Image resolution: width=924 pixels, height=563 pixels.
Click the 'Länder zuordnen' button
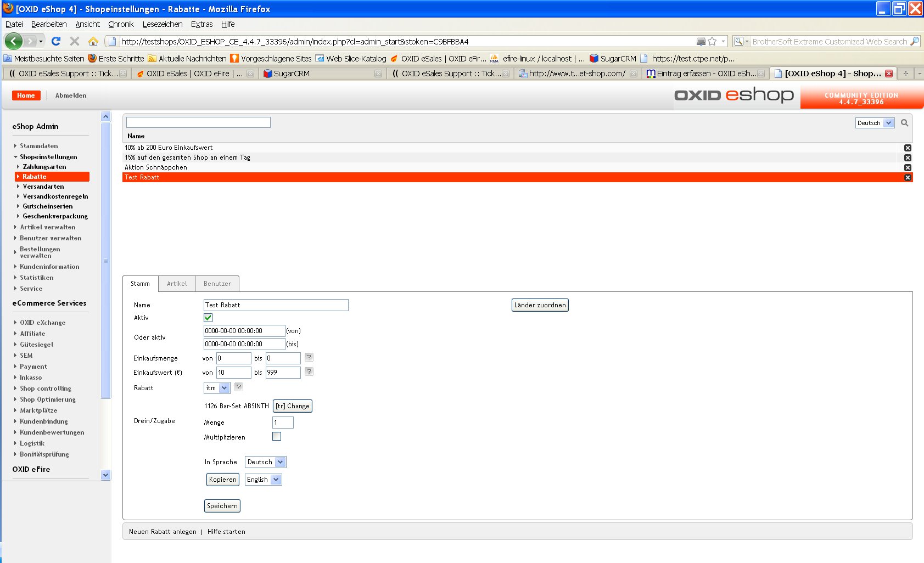coord(540,305)
